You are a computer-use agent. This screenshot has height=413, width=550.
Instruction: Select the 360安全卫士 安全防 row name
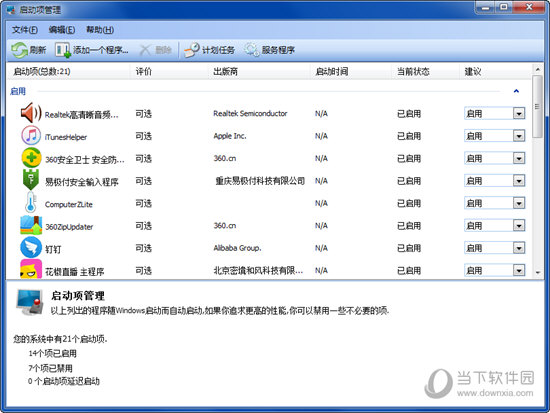point(85,160)
